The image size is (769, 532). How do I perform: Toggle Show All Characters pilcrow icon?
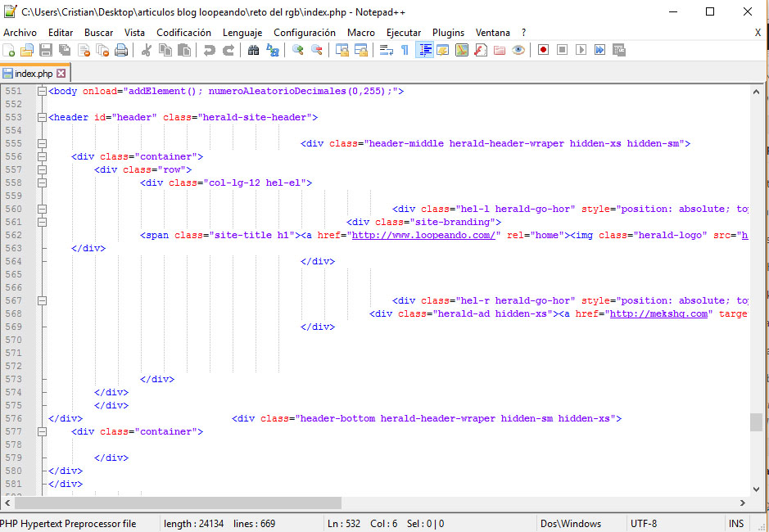pyautogui.click(x=405, y=50)
